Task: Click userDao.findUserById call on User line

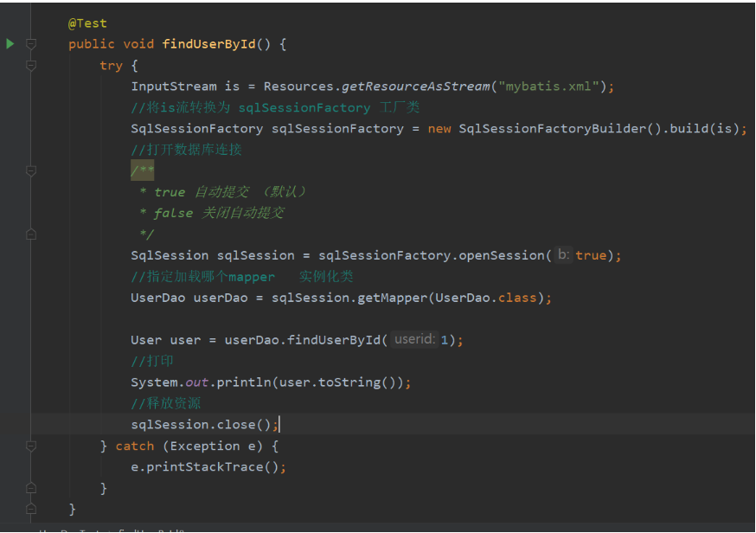Action: (x=306, y=340)
